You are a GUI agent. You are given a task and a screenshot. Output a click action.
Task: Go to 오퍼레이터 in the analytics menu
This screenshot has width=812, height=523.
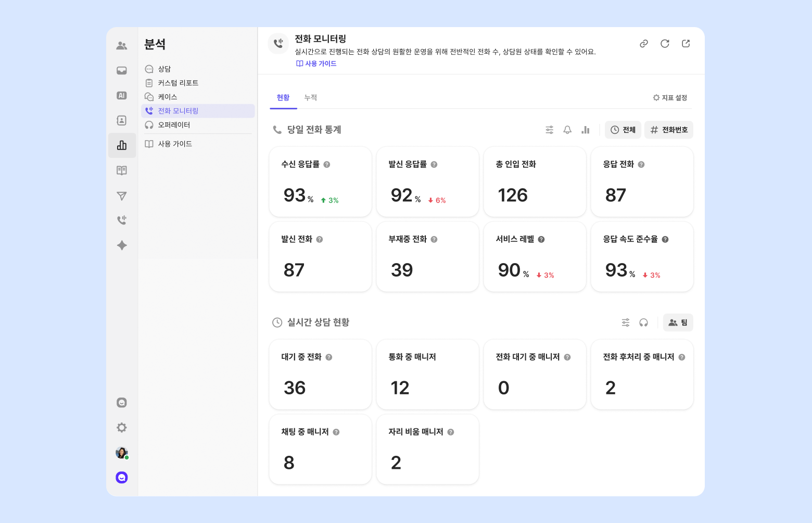click(174, 125)
